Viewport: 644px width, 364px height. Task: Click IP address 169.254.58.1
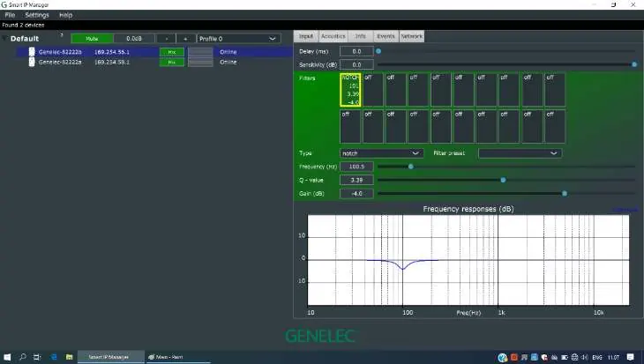coord(112,62)
